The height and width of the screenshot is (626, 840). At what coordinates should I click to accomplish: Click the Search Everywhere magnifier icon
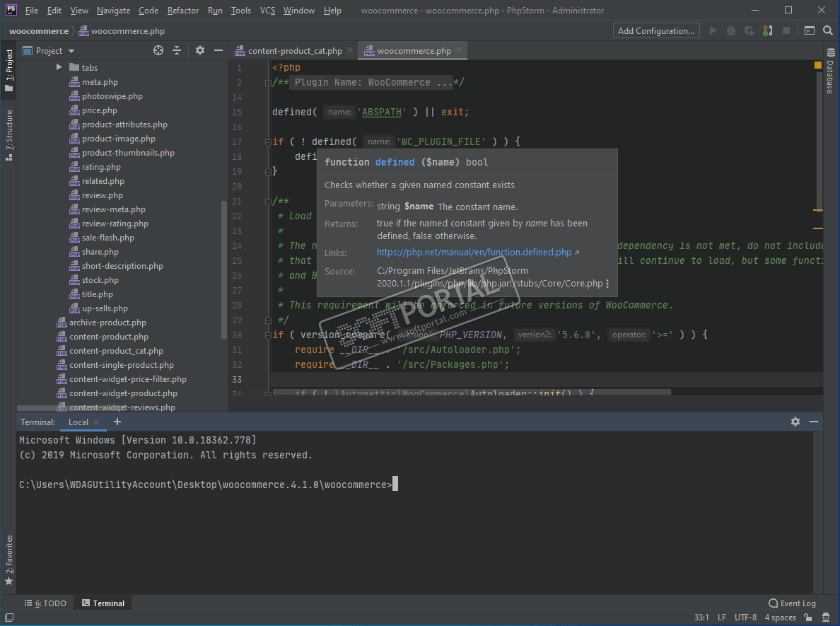point(827,30)
